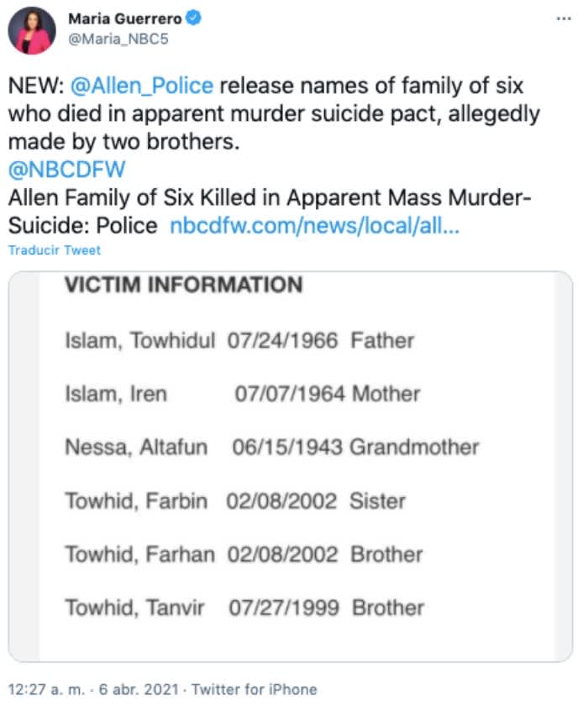588x712 pixels.
Task: Open the three-dot more options menu
Action: 564,18
